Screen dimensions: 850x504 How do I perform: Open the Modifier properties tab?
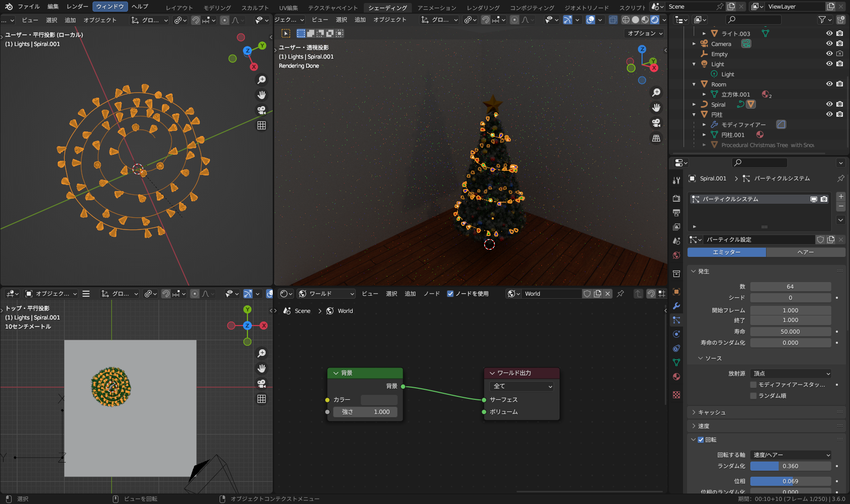[676, 306]
